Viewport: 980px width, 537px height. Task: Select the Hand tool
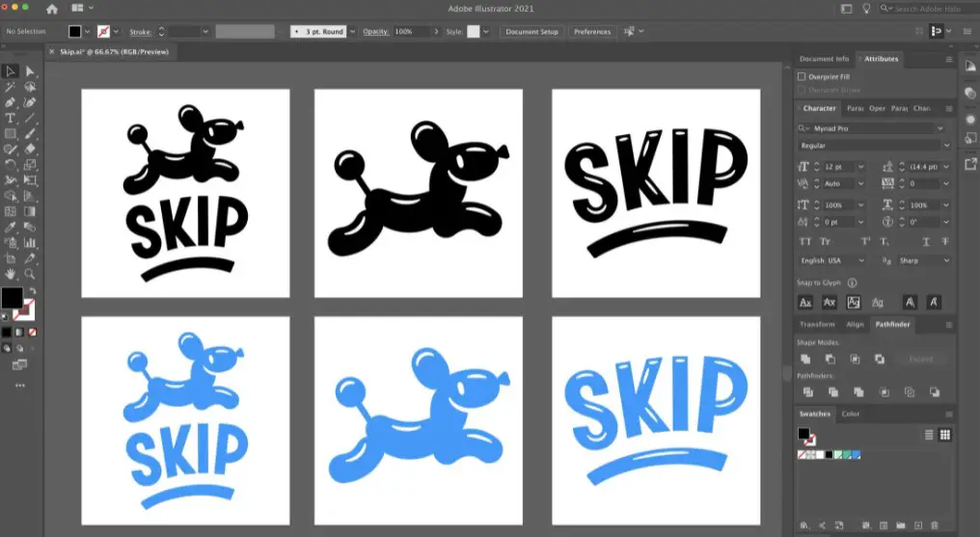[x=10, y=274]
